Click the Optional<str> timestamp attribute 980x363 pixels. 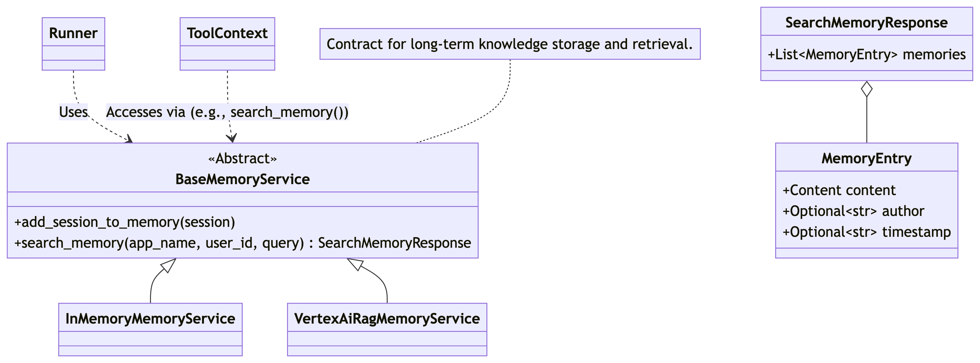tap(866, 232)
